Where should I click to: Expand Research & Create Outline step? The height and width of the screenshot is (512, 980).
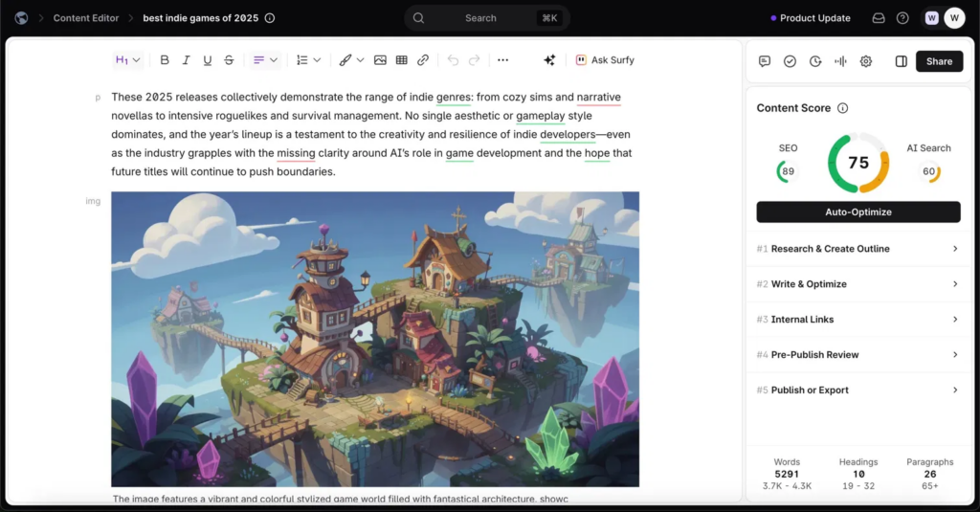point(858,249)
